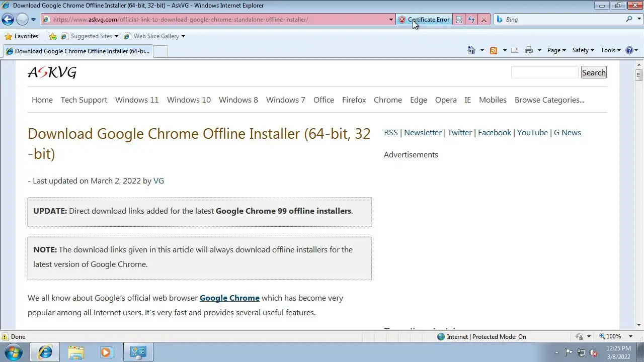The image size is (644, 362).
Task: Open the Windows 11 category link
Action: pos(137,100)
